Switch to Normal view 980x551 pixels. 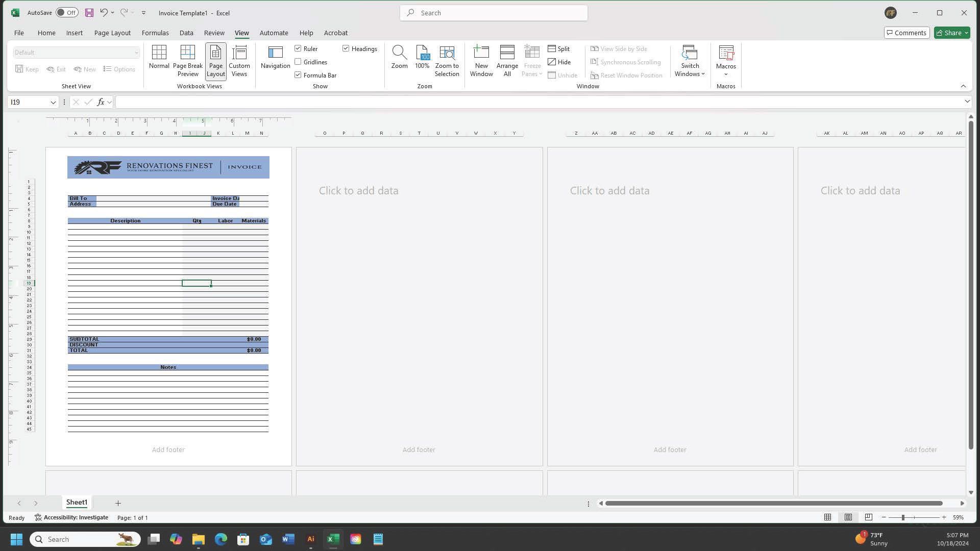tap(159, 60)
